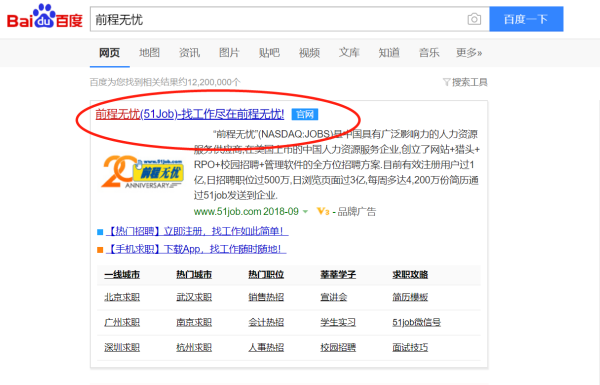Click the 热门职位 column header
This screenshot has height=385, width=600.
(x=266, y=274)
